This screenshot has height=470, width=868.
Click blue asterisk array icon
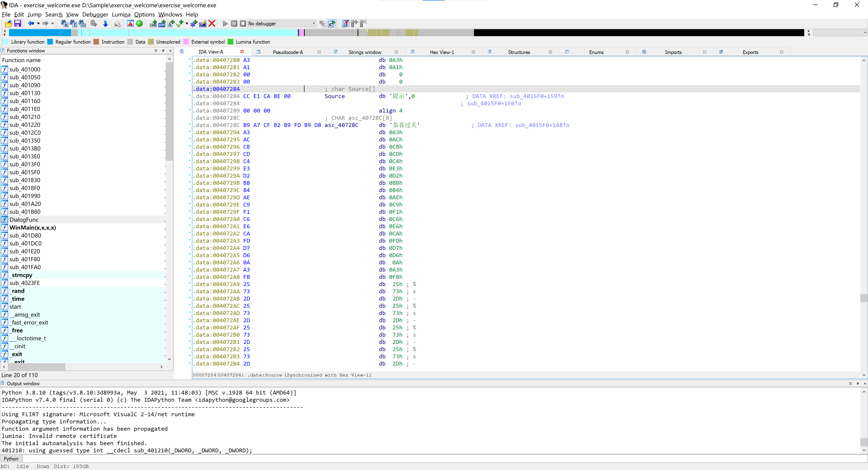click(194, 23)
